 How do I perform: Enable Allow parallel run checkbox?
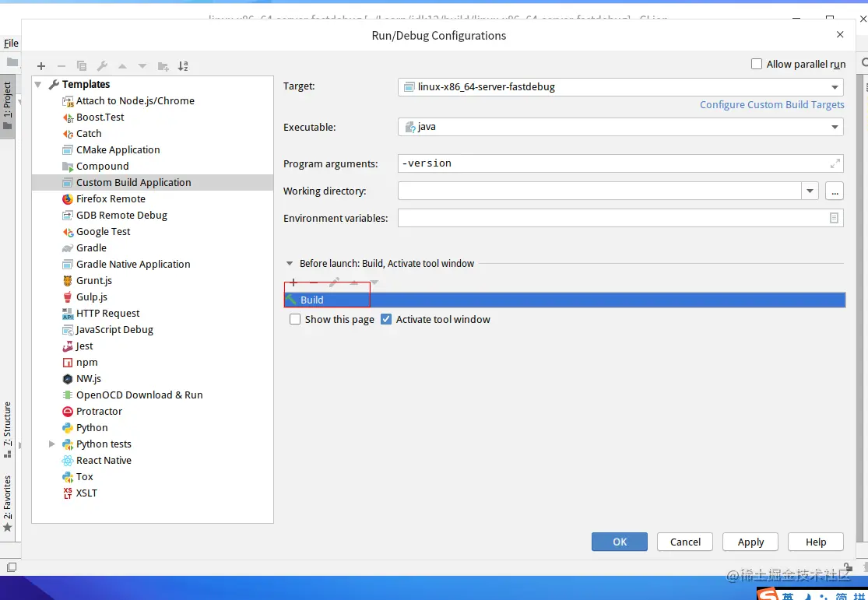coord(757,65)
